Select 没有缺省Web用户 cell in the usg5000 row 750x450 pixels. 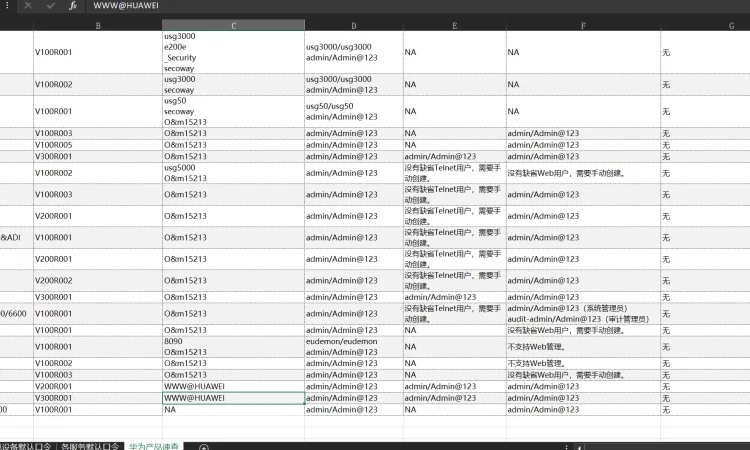pos(583,173)
